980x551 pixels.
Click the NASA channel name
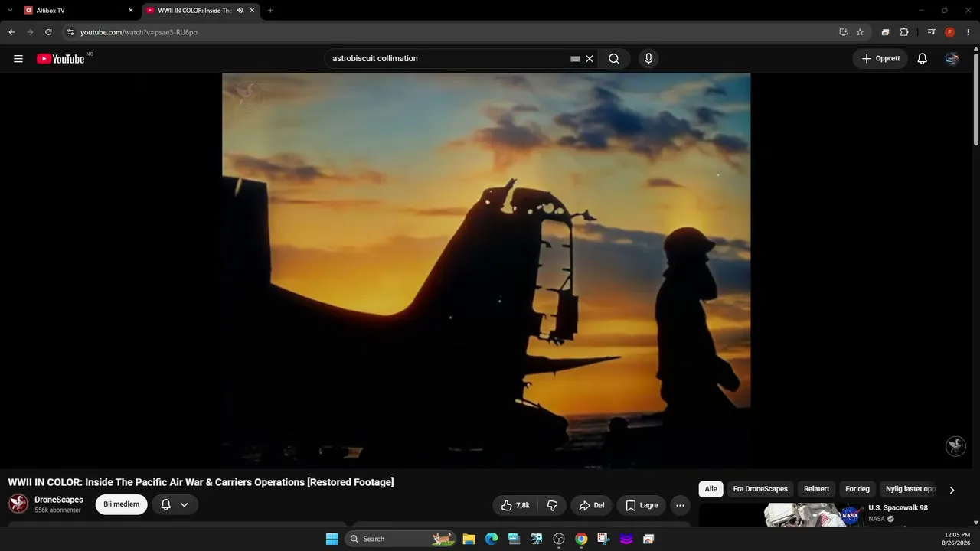click(877, 519)
